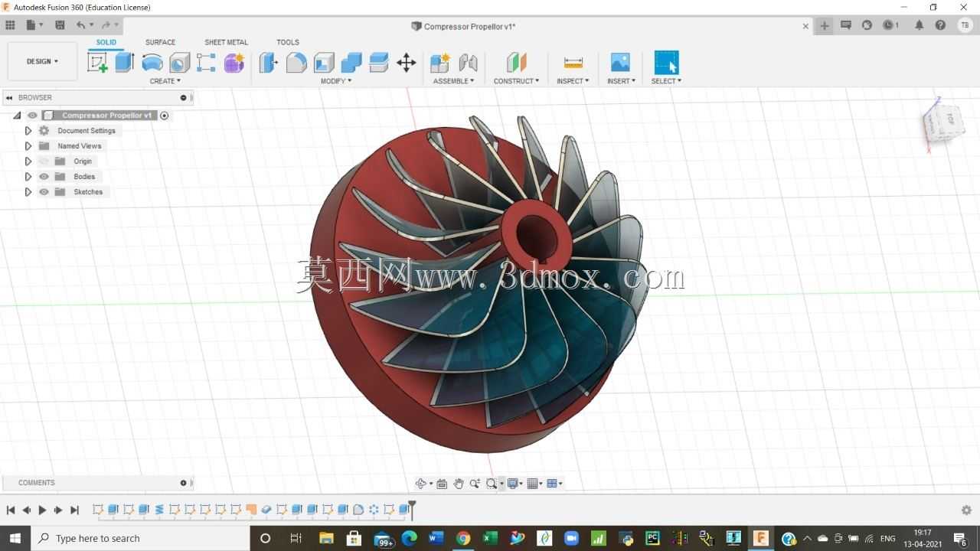Hide the Bodies folder
Screen dimensions: 980x551
point(44,177)
